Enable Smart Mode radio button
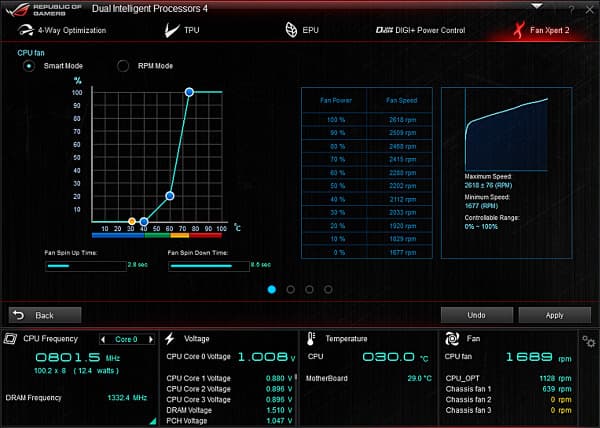600x428 pixels. pyautogui.click(x=29, y=66)
